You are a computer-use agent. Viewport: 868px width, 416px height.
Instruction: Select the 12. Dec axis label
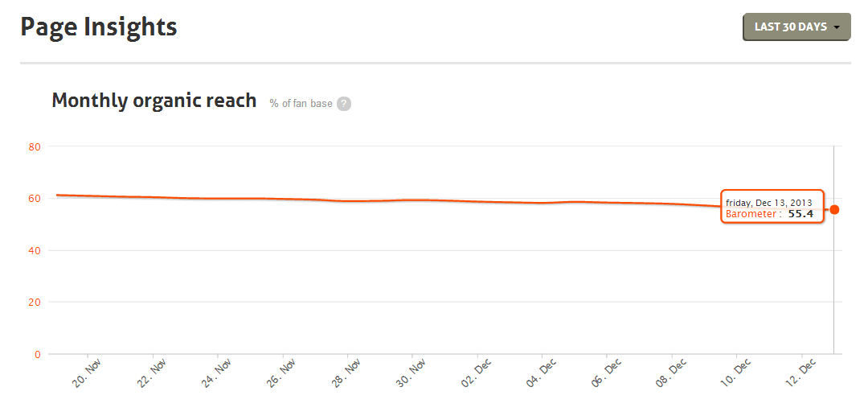point(803,373)
